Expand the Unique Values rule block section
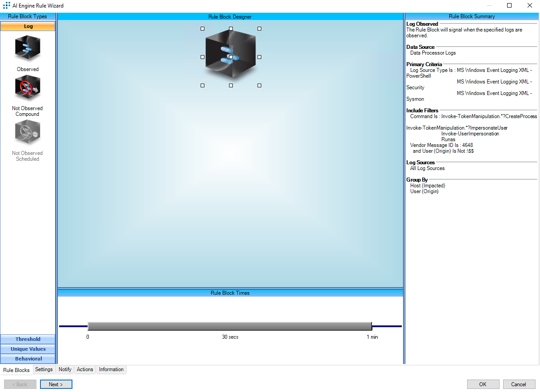 click(28, 349)
